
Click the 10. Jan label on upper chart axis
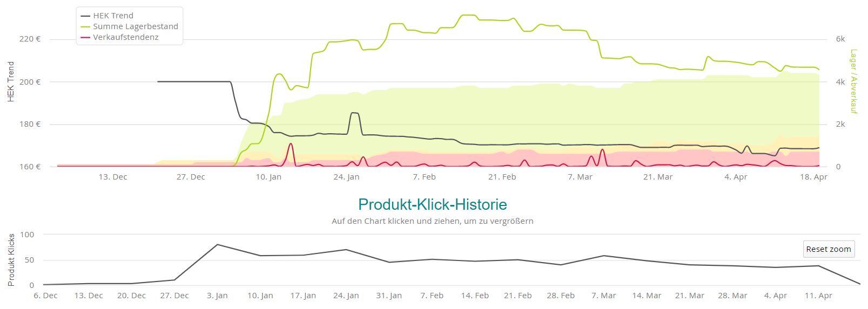(268, 177)
